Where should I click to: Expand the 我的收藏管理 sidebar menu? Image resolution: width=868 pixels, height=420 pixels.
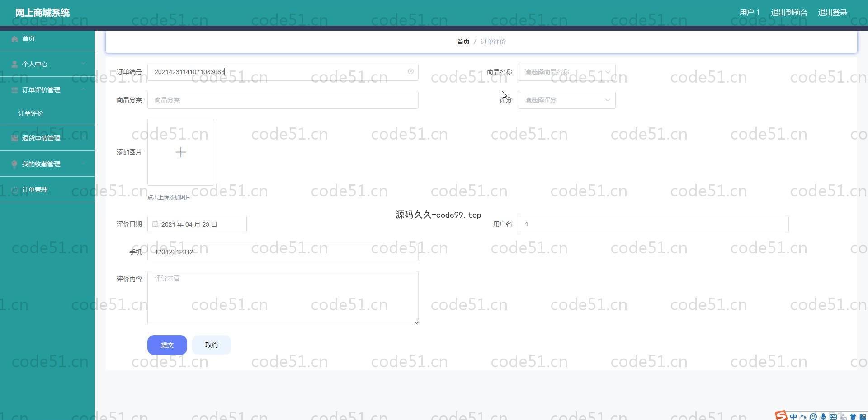point(47,164)
